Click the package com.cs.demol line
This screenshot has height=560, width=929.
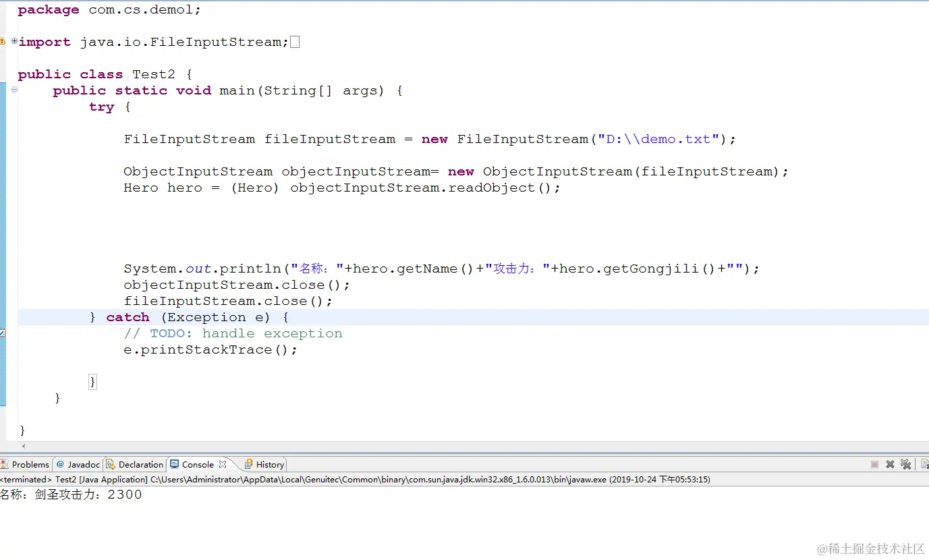click(x=109, y=9)
